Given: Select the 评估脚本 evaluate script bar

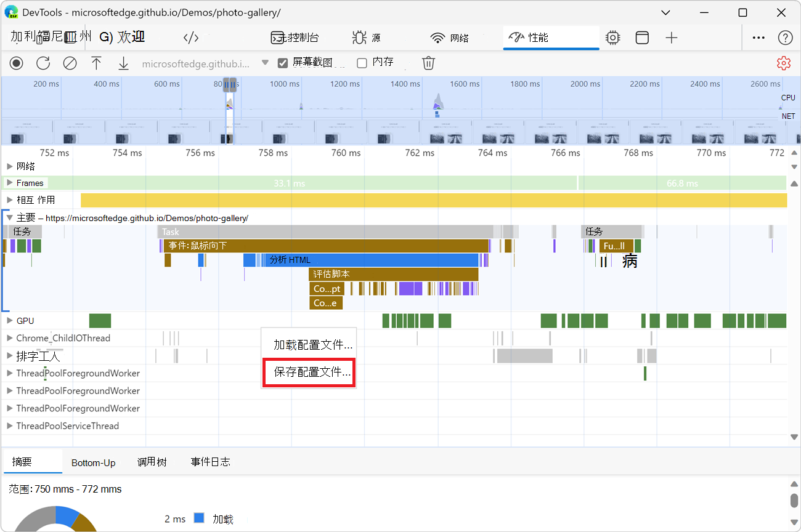Looking at the screenshot, I should click(394, 274).
